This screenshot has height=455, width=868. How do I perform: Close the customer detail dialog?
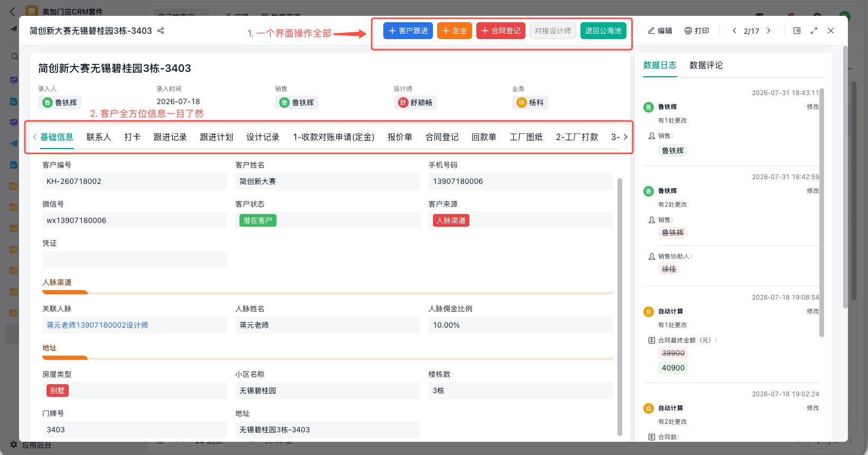pos(831,31)
